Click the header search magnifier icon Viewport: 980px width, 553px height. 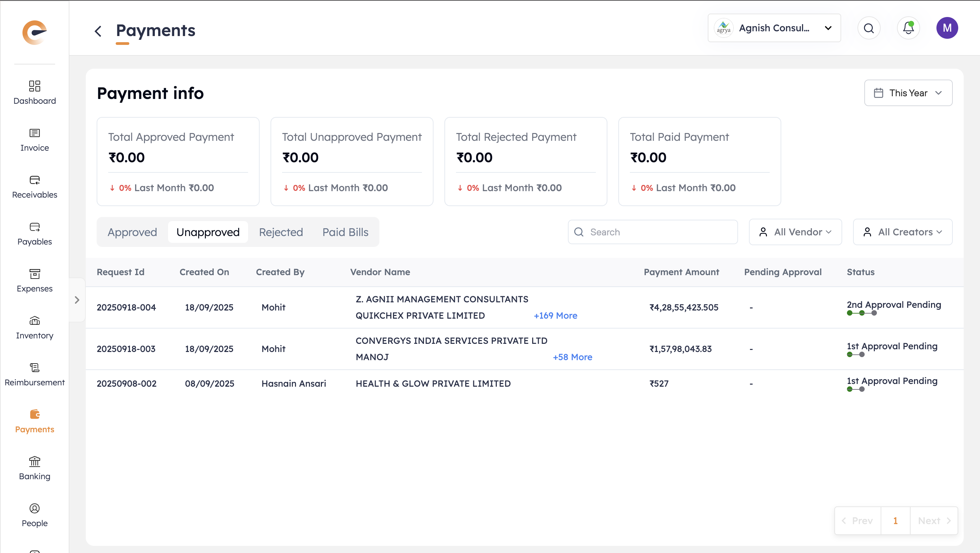click(x=868, y=28)
